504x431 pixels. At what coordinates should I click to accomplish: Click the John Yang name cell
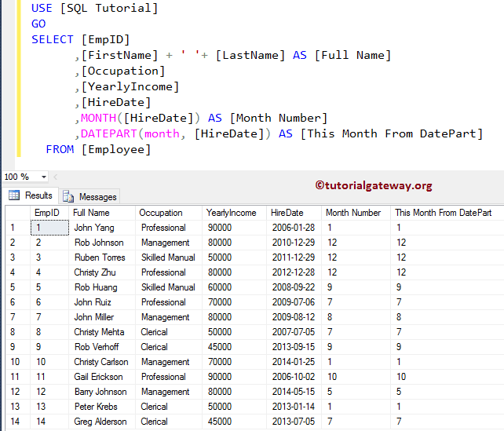click(93, 228)
